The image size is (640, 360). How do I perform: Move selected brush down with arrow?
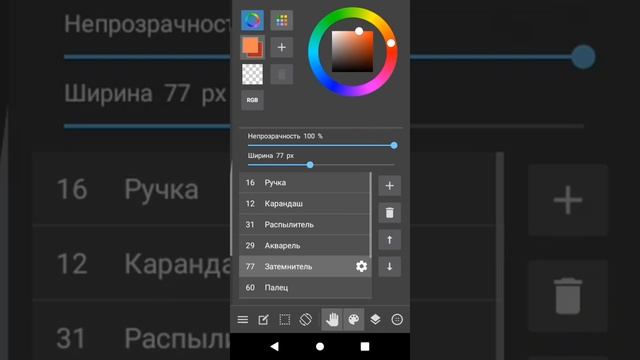(x=389, y=267)
